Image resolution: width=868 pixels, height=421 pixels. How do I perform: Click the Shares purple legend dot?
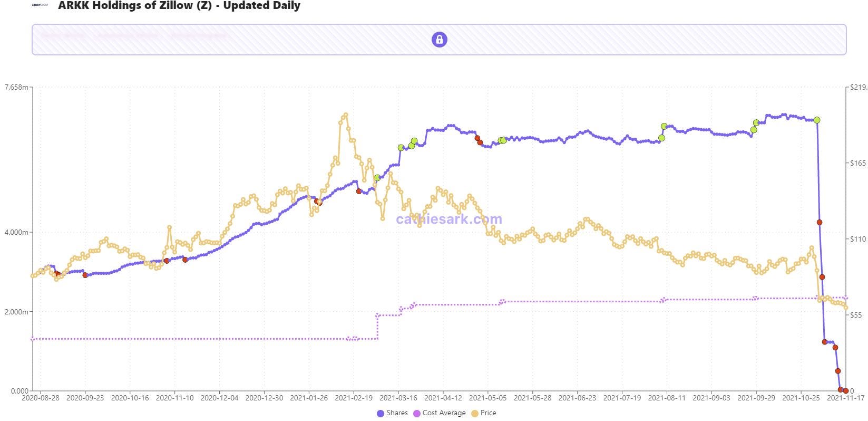click(381, 414)
